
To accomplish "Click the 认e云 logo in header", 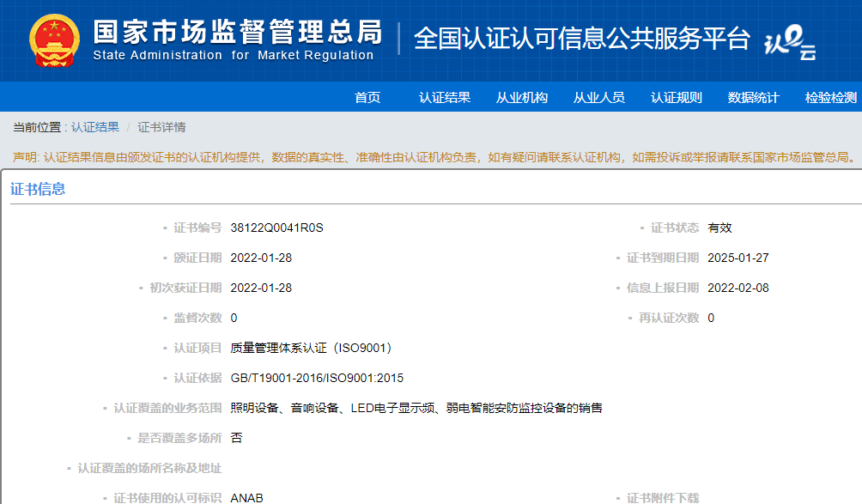I will [x=790, y=43].
